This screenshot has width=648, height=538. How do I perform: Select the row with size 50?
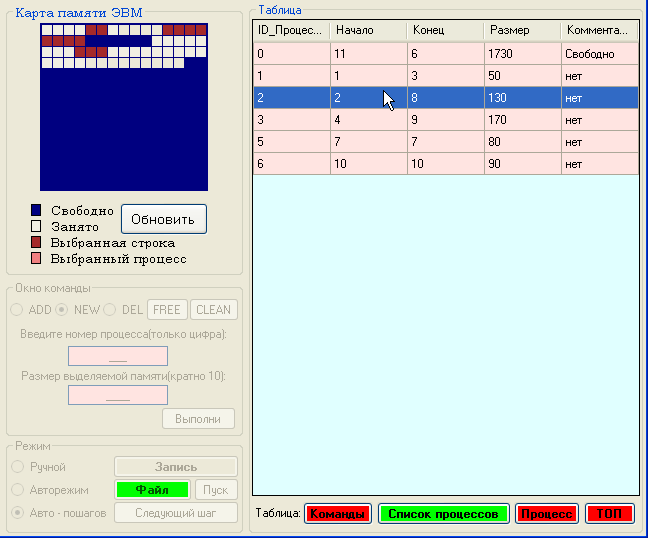[x=446, y=76]
